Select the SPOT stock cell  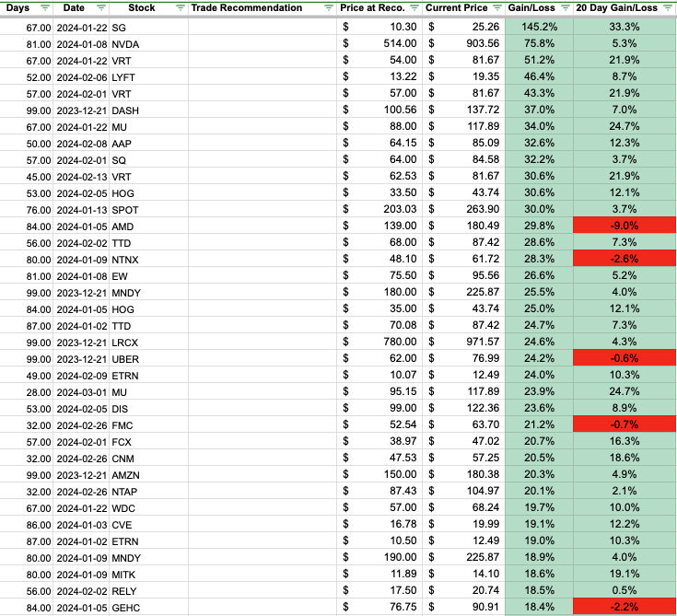point(149,210)
